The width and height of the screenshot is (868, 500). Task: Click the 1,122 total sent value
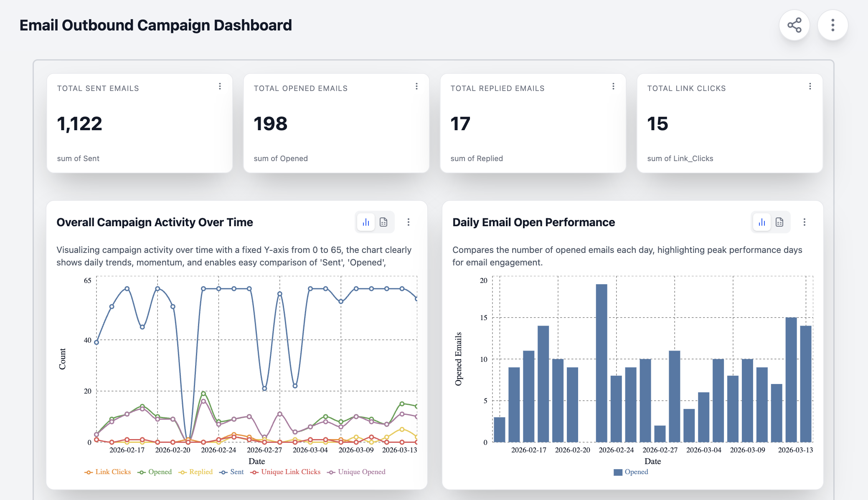click(x=79, y=124)
